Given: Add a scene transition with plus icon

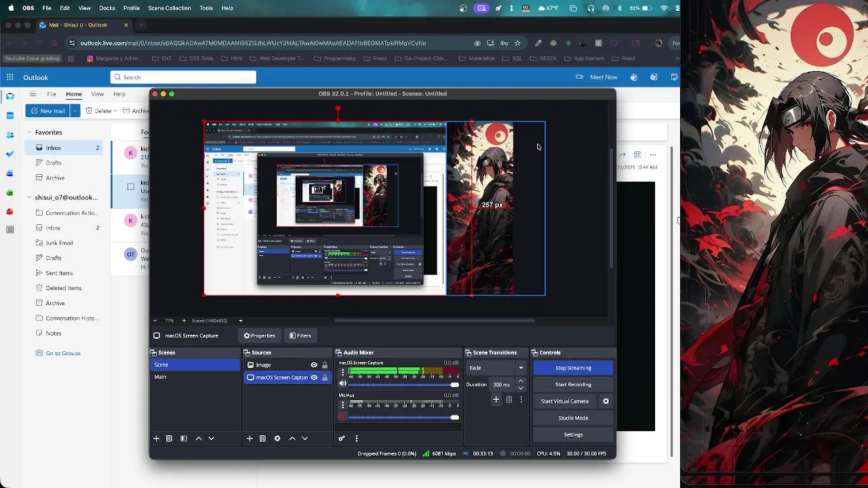Looking at the screenshot, I should 496,400.
